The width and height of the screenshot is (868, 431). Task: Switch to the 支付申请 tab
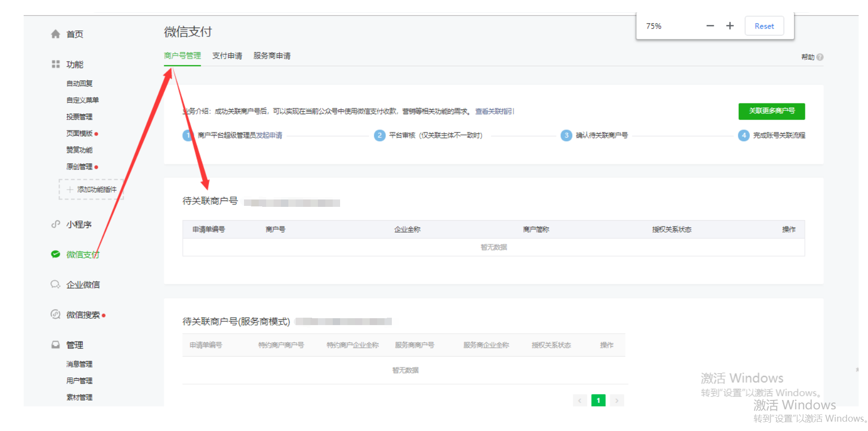point(227,56)
